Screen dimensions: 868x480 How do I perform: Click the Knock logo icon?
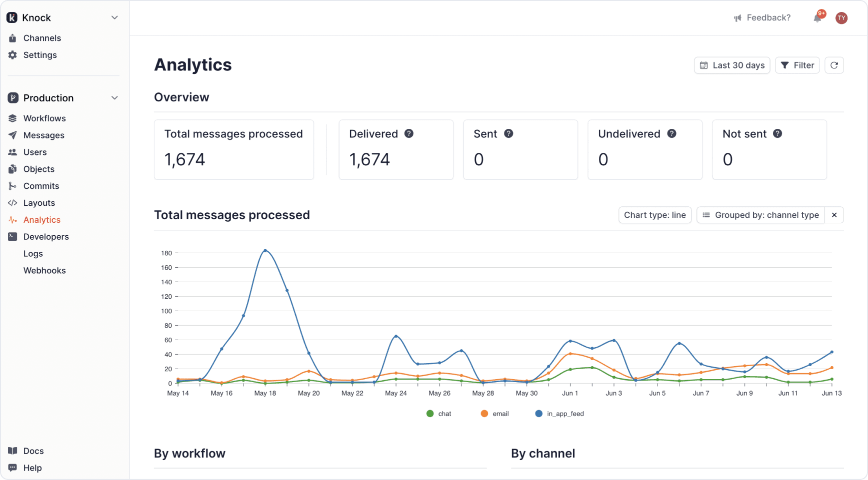click(12, 18)
